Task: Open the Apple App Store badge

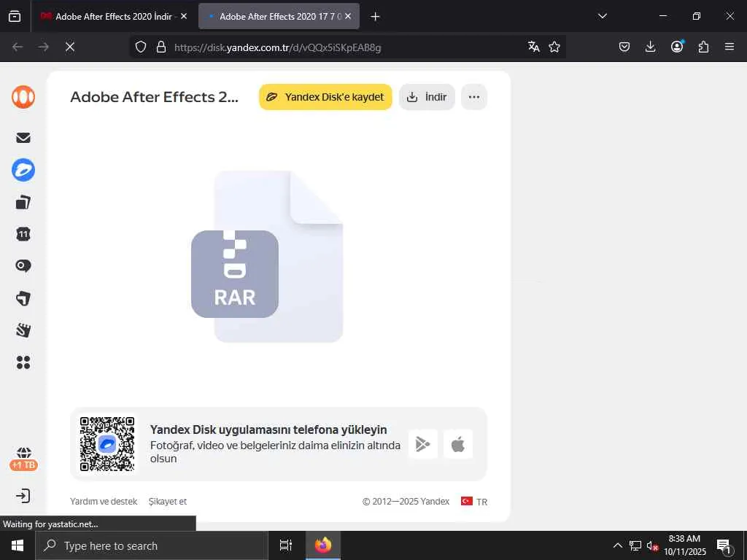Action: coord(458,444)
